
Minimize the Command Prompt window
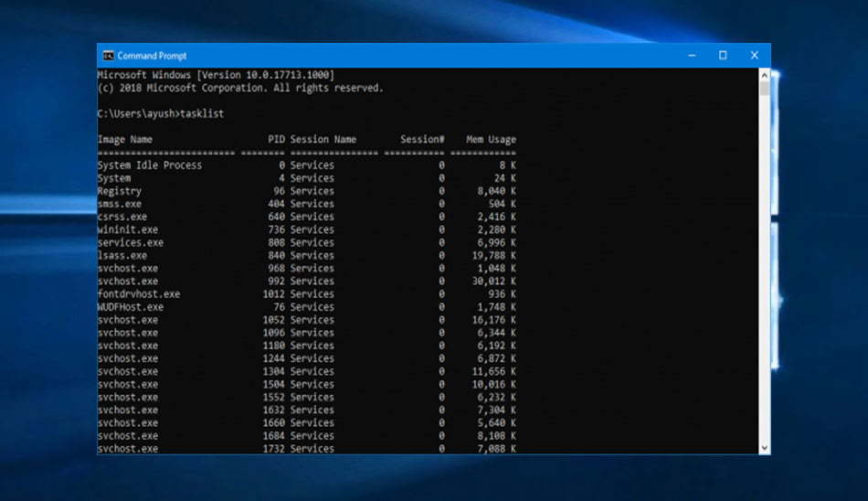(x=692, y=56)
